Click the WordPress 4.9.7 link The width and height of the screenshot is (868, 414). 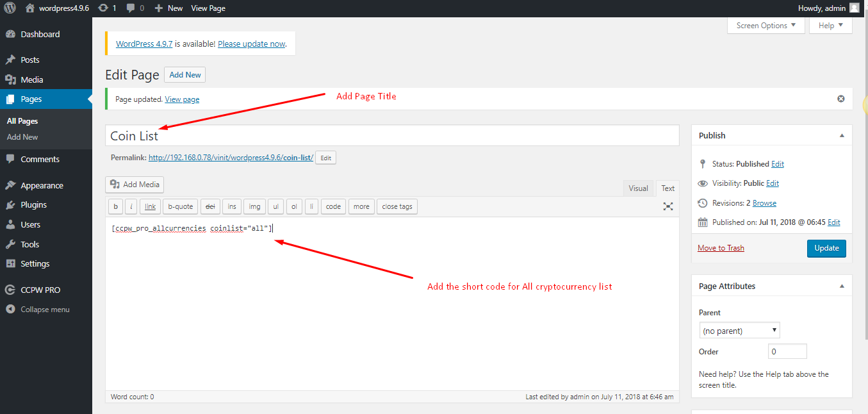pos(144,44)
